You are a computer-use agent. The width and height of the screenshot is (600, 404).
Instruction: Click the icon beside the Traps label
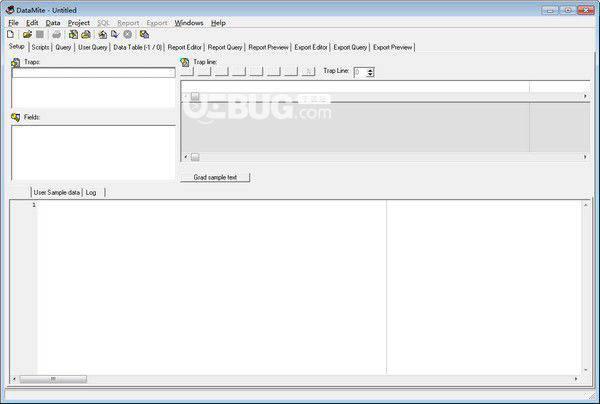coord(16,62)
